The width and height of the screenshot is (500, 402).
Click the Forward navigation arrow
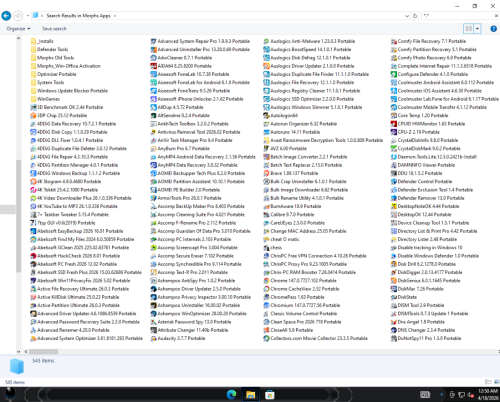18,16
